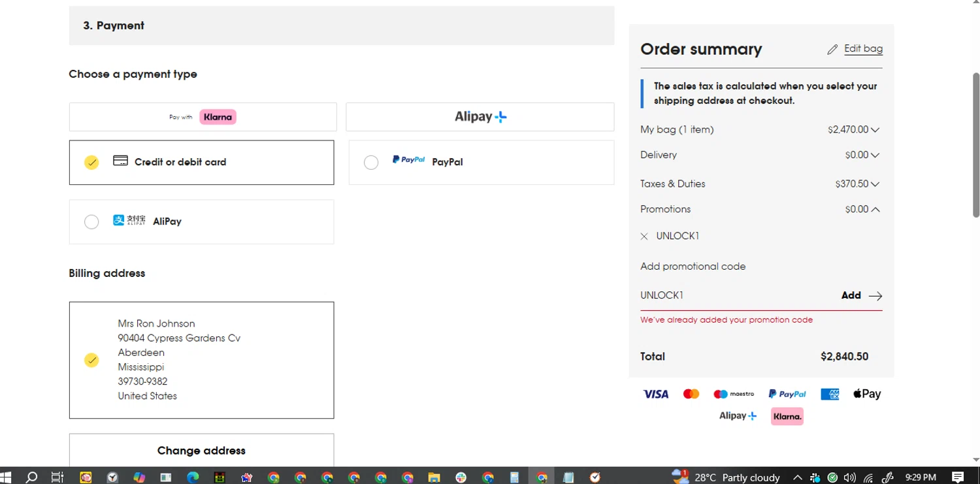Click the pencil icon beside Edit bag
The height and width of the screenshot is (484, 980).
coord(832,50)
